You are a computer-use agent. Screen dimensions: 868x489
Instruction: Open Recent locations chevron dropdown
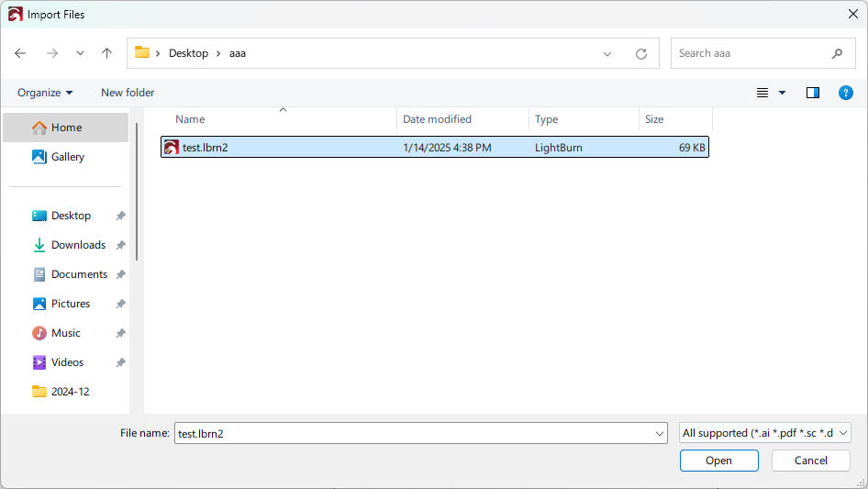[x=80, y=53]
